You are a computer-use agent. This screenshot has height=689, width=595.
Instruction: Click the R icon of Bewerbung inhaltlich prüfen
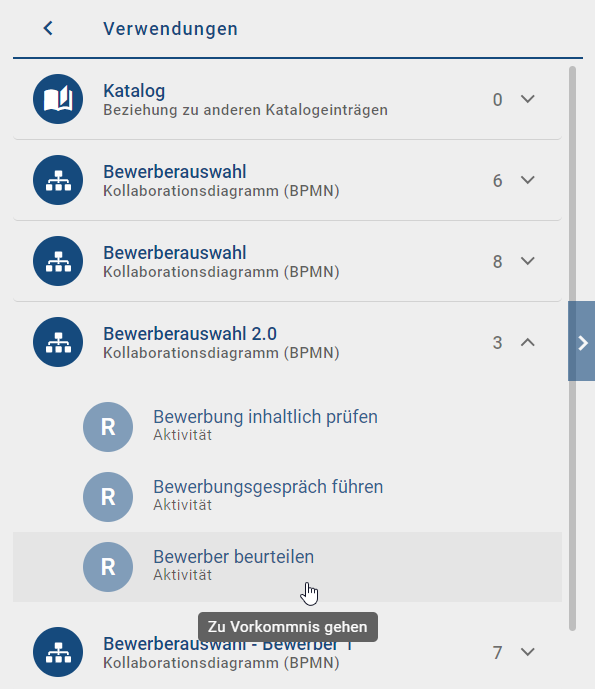[x=108, y=427]
